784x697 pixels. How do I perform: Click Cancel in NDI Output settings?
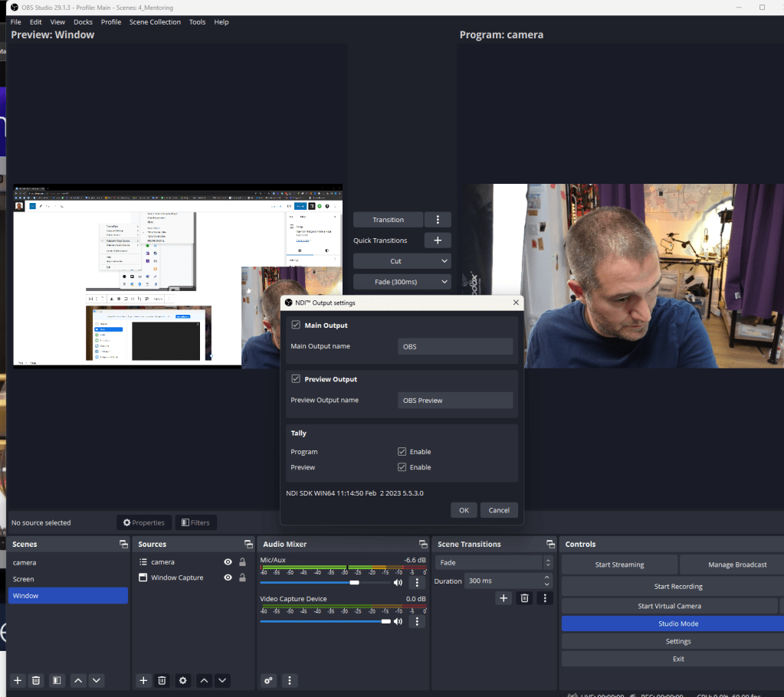click(499, 510)
